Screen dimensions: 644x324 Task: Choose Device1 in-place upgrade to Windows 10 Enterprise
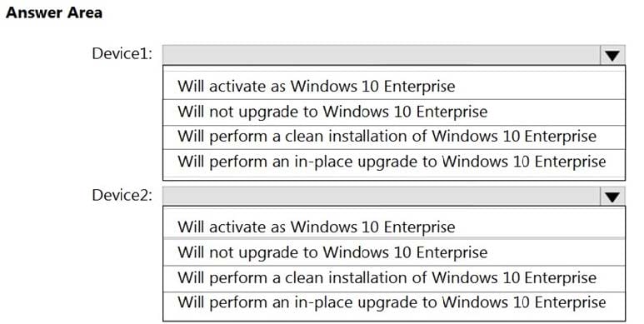pyautogui.click(x=394, y=162)
